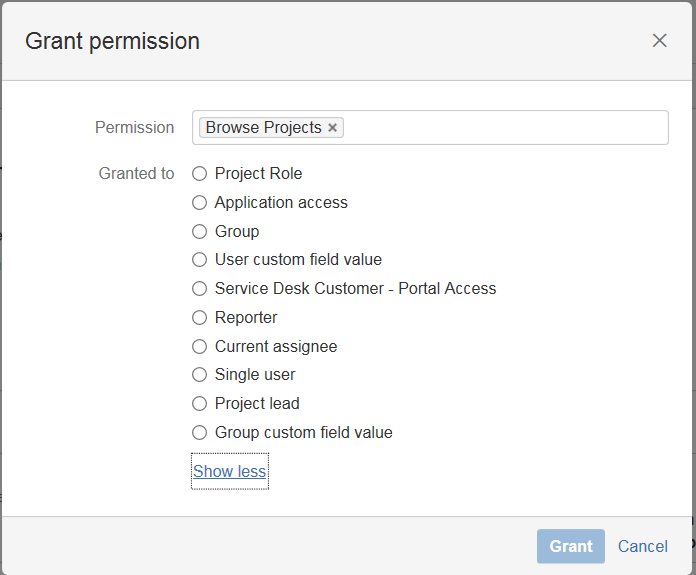The image size is (696, 575).
Task: Select Current assignee radio option
Action: click(x=200, y=347)
